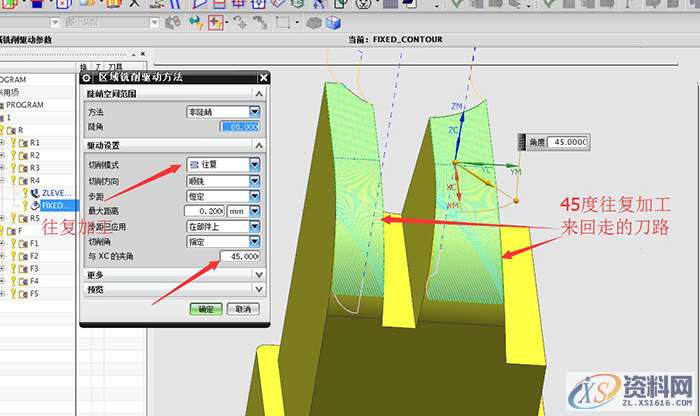Screen dimensions: 700x416
Task: Open the 方法 dropdown showing 非陡峭
Action: point(254,112)
